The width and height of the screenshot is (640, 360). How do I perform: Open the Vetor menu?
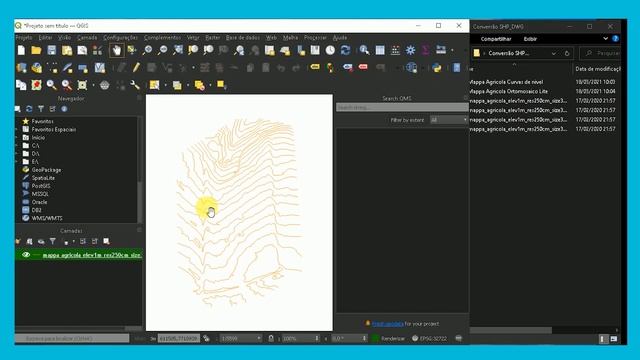pyautogui.click(x=193, y=38)
